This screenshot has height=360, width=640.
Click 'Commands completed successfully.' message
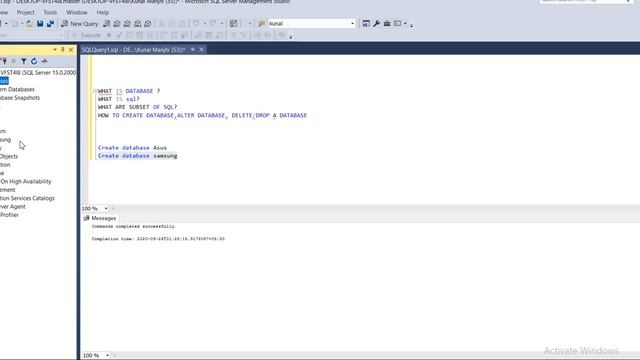coord(134,226)
